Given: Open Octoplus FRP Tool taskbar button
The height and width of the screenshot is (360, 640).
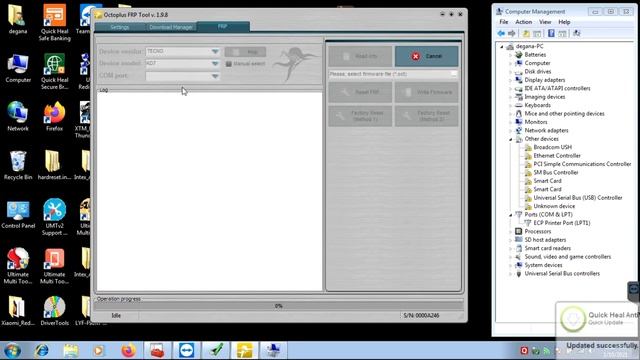Looking at the screenshot, I should (x=244, y=351).
